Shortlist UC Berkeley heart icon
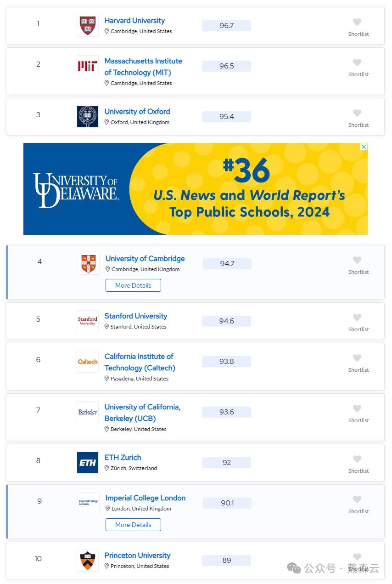Screen dimensions: 392x584 click(357, 408)
